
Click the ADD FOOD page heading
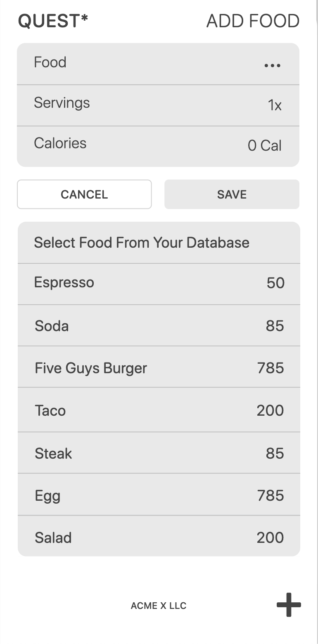coord(253,21)
